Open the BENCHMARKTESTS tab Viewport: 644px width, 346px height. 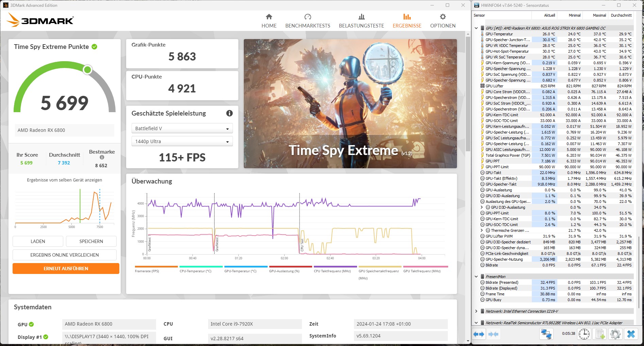pos(308,21)
